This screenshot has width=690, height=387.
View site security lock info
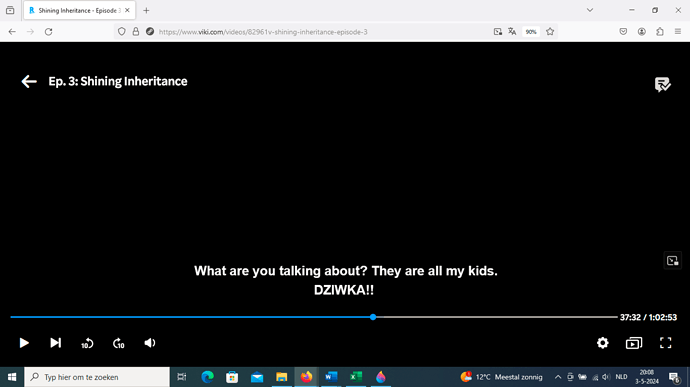136,32
